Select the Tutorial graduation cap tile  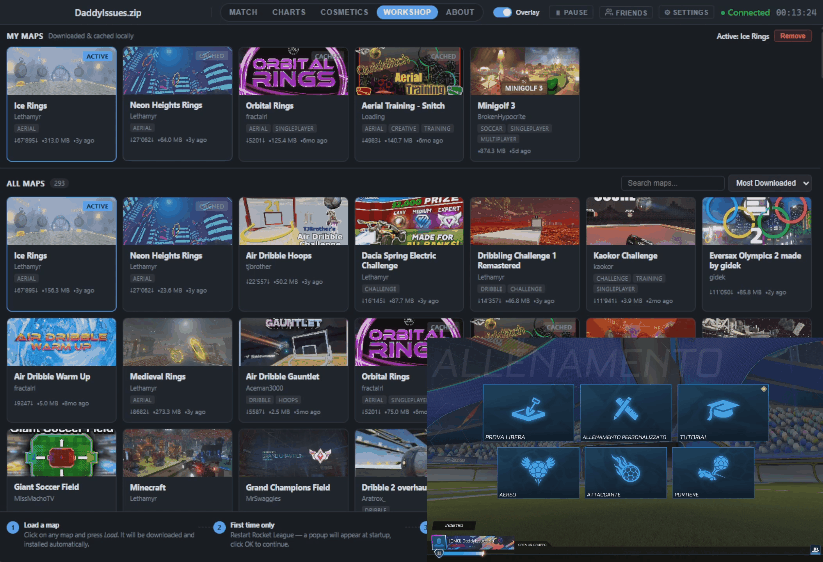pyautogui.click(x=723, y=412)
